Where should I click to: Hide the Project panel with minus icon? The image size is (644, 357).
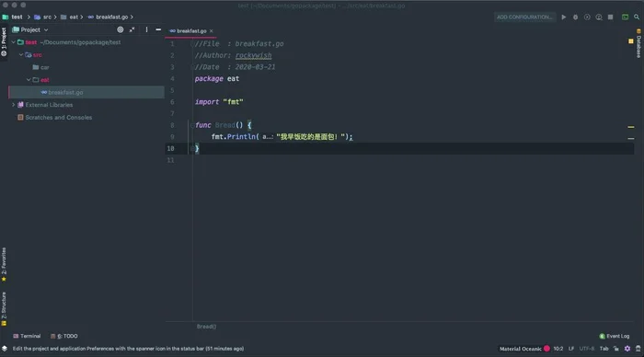pos(158,29)
